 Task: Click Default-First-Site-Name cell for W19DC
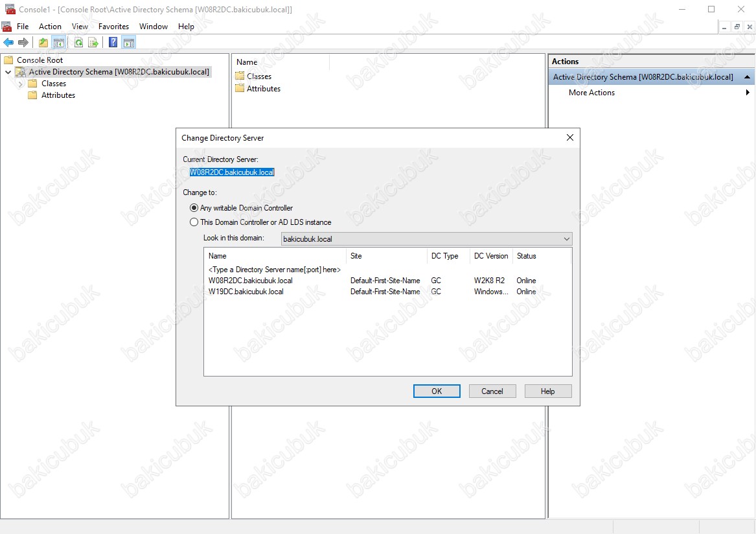pos(385,292)
